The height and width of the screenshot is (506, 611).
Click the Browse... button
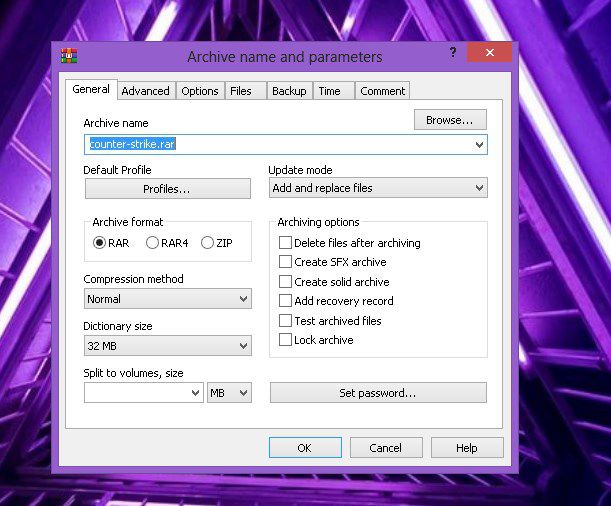tap(450, 120)
